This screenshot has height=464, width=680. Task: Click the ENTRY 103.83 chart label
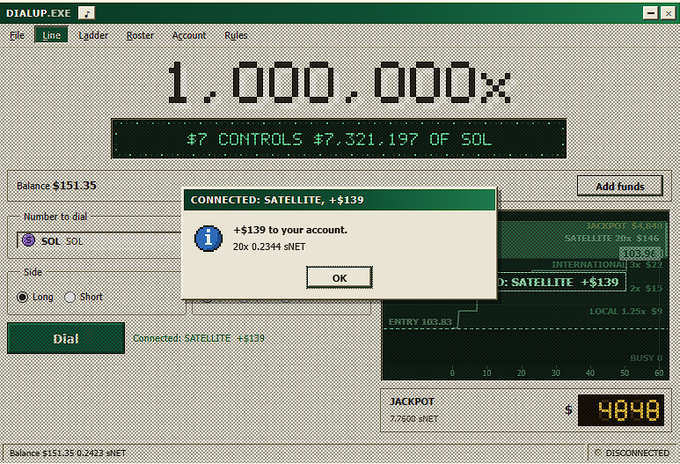(x=420, y=322)
